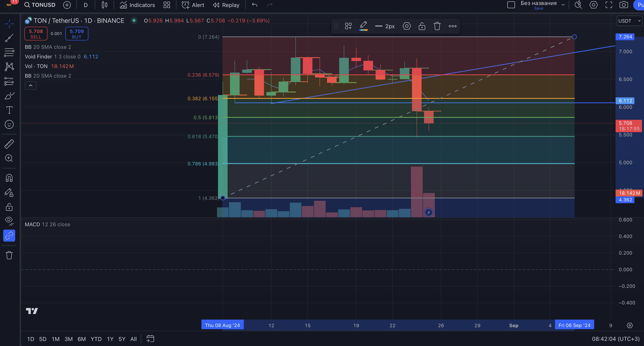Click the 5.708 SELL button

point(36,34)
